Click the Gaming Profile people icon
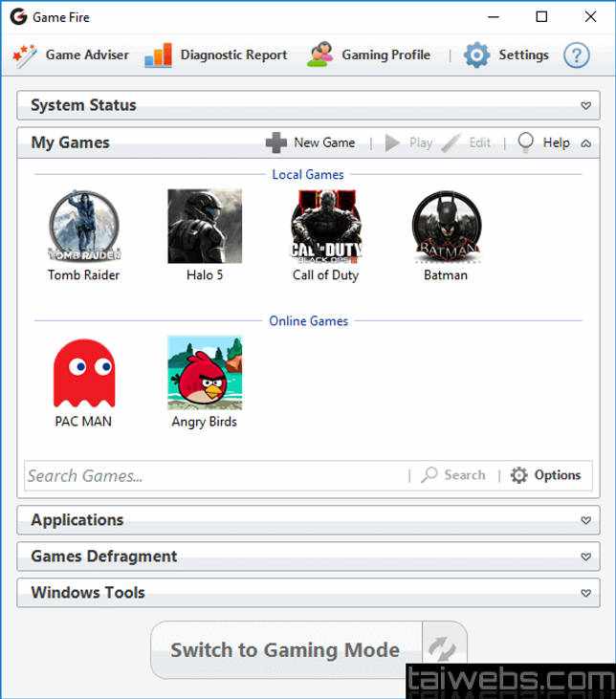 pos(320,55)
